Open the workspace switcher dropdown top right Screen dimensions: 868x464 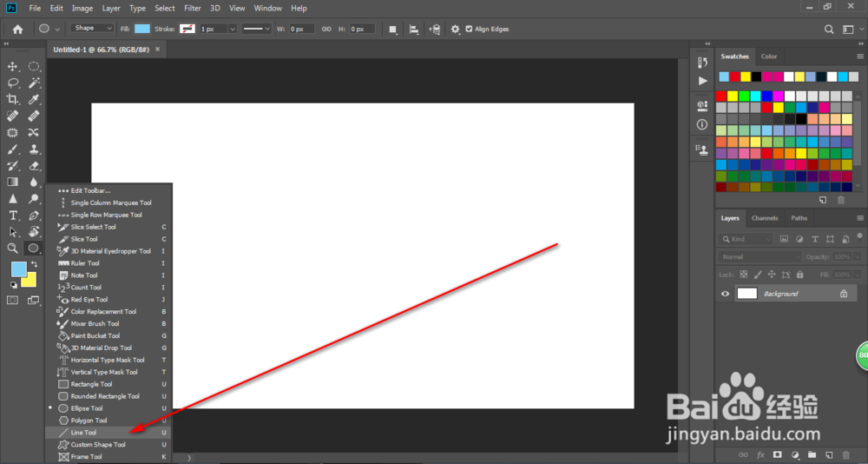point(851,30)
